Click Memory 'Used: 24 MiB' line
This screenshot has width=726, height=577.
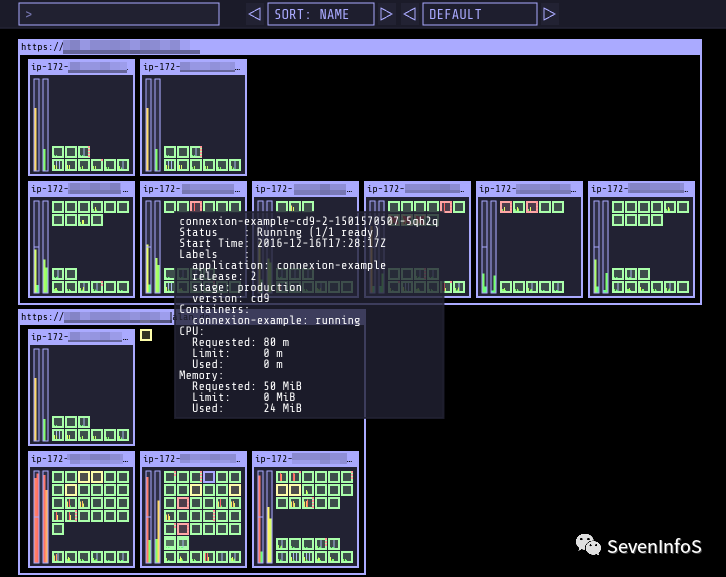(x=247, y=408)
